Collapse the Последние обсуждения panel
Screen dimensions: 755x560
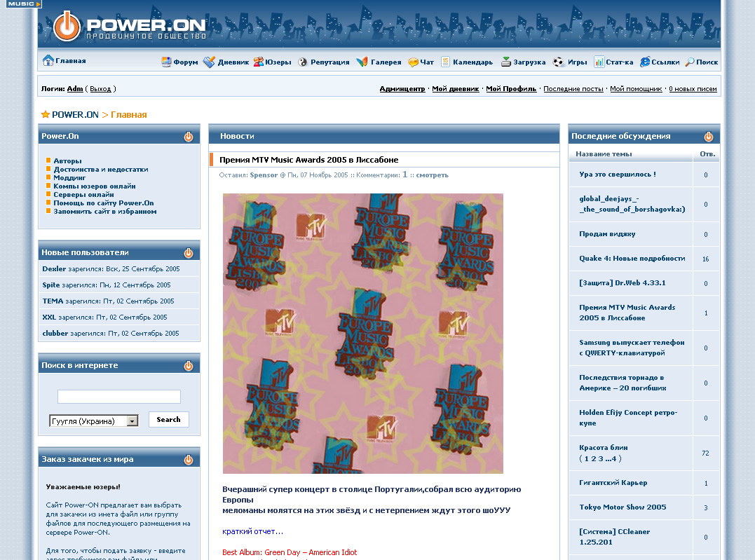point(709,137)
